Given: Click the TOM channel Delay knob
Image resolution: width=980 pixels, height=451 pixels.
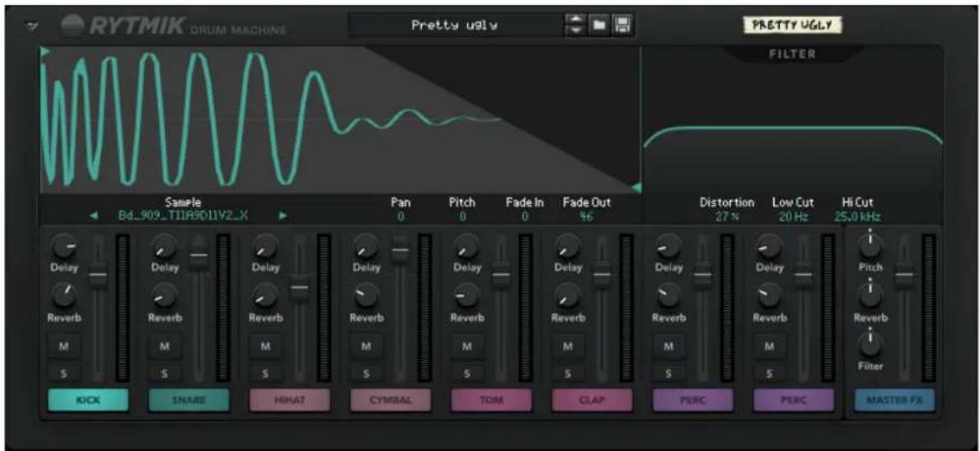Looking at the screenshot, I should click(x=467, y=248).
